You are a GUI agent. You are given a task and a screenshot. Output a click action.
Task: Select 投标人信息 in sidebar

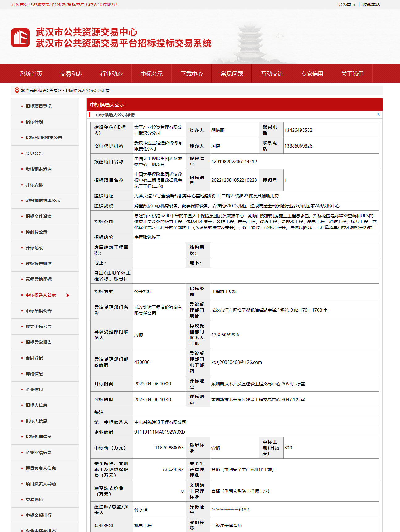click(x=36, y=421)
